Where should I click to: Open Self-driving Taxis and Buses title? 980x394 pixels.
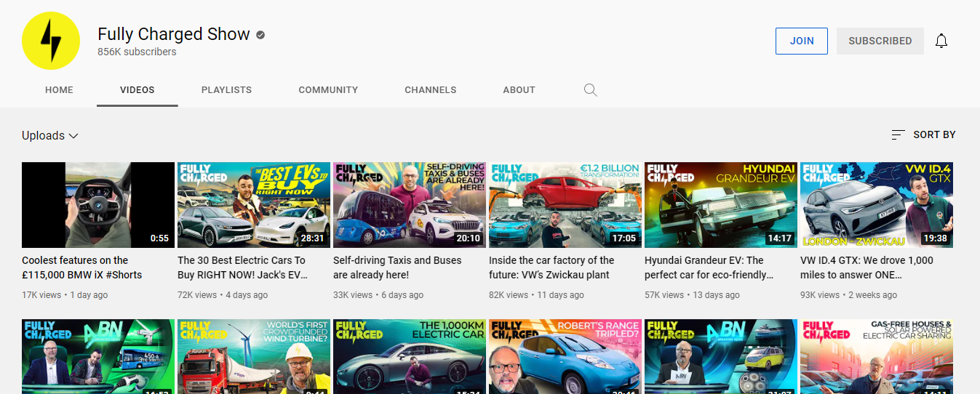[x=398, y=268]
